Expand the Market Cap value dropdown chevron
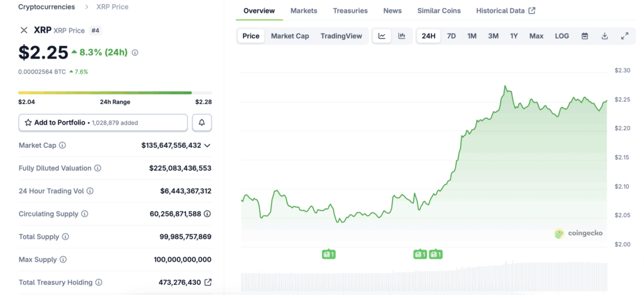Image resolution: width=644 pixels, height=295 pixels. (x=208, y=145)
